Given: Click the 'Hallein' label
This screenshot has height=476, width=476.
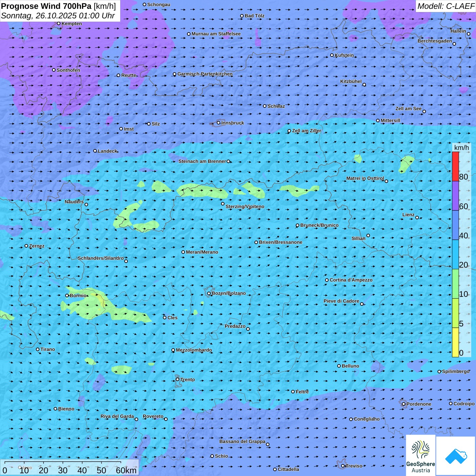Looking at the screenshot, I should click(x=458, y=31).
